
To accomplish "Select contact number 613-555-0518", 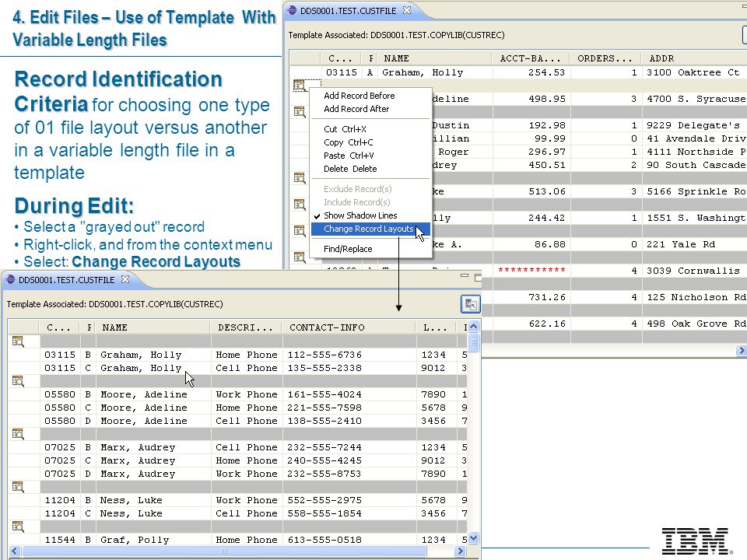I will point(349,540).
